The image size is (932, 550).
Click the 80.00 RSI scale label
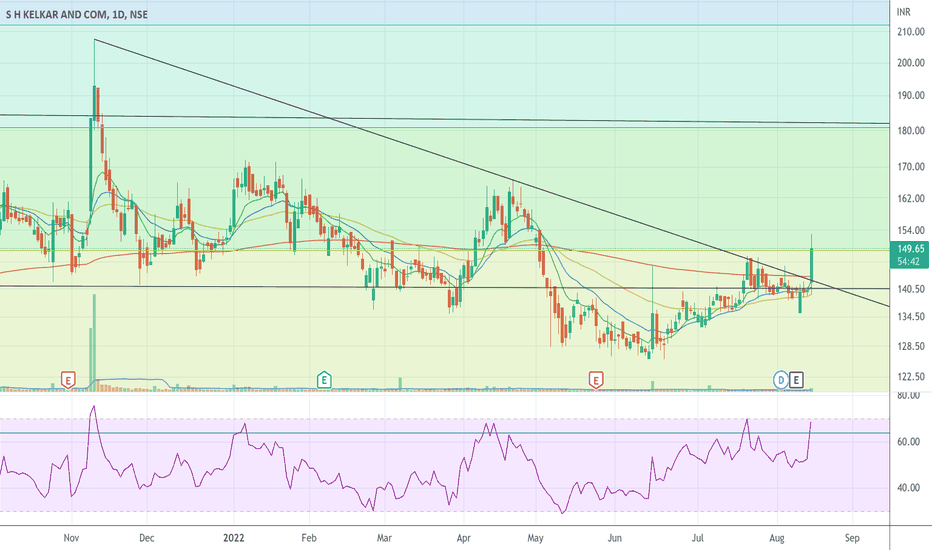(908, 395)
